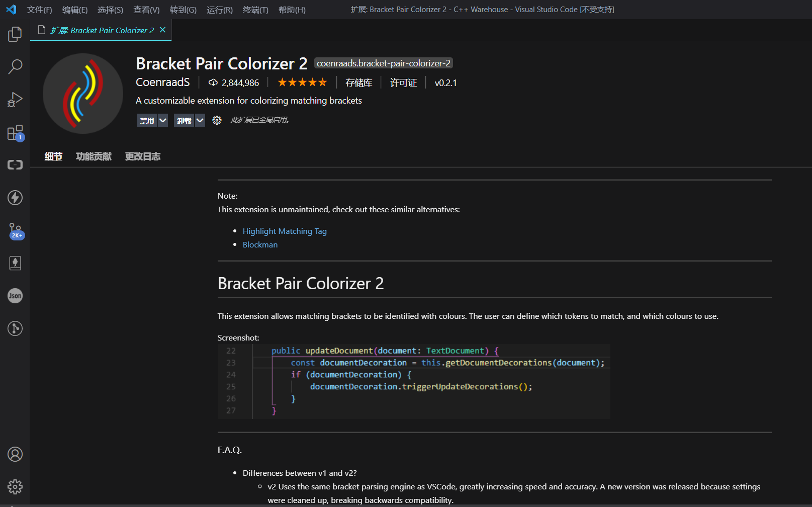Open the Json activity bar view
Screen dimensions: 812x507
[15, 296]
